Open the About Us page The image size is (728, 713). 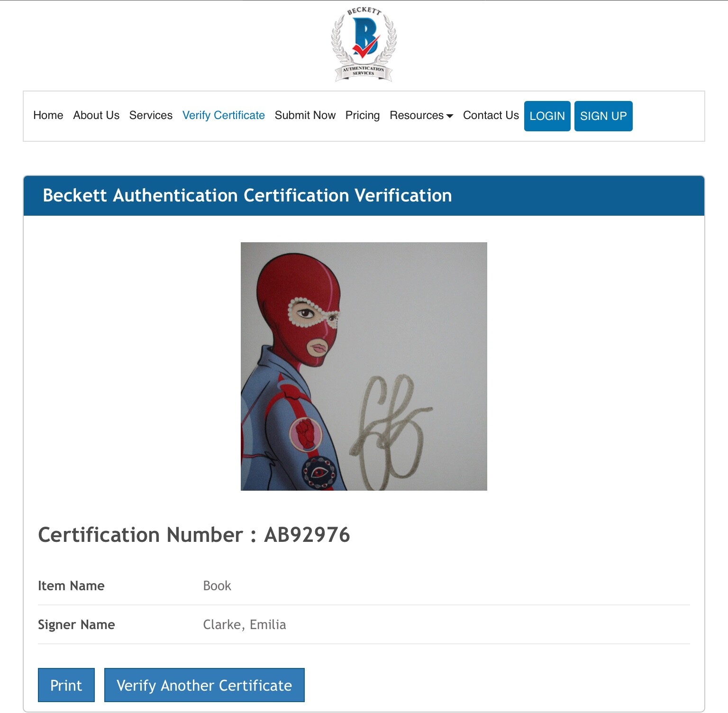pos(96,115)
